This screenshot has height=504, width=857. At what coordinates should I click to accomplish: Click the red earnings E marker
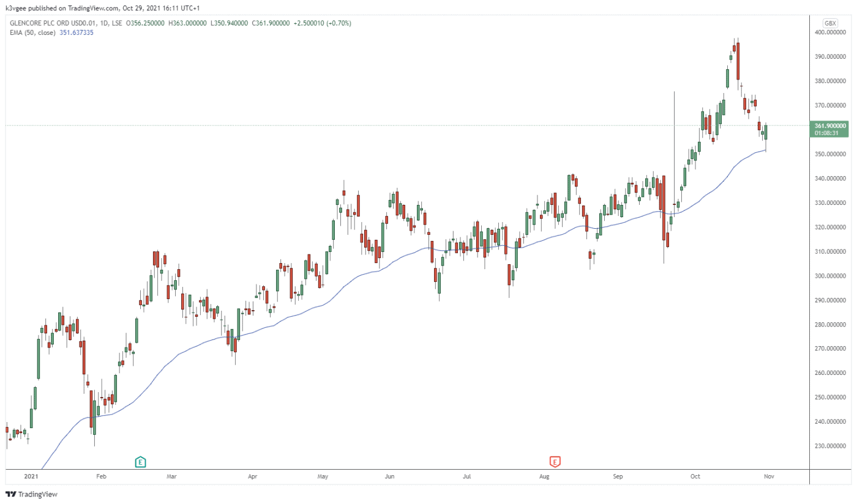(555, 462)
